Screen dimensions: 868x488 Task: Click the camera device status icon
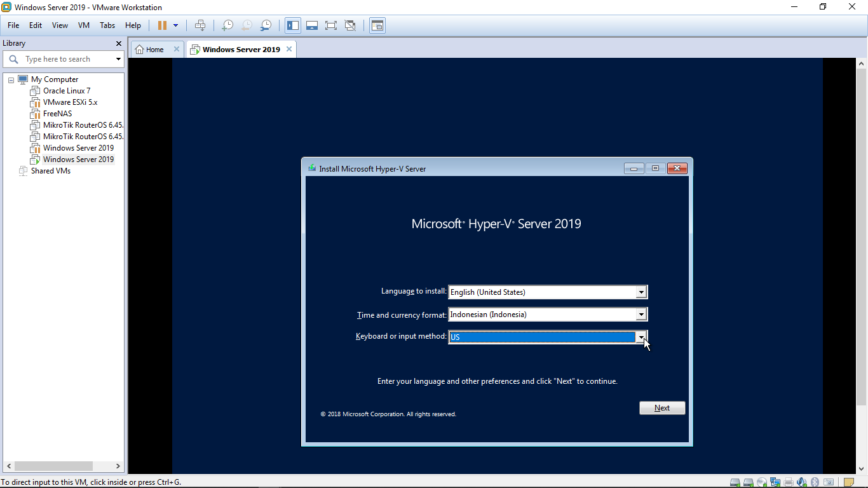point(829,482)
